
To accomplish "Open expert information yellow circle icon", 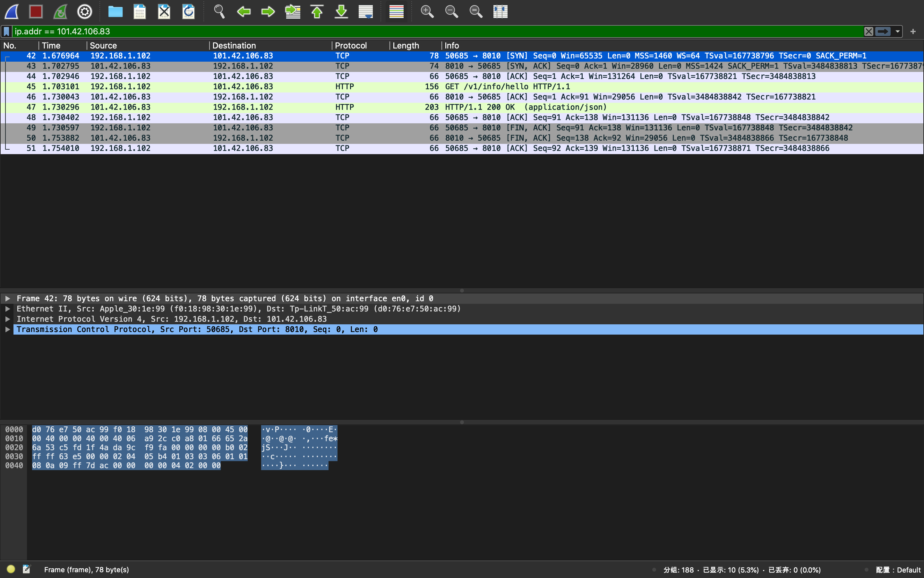I will tap(11, 569).
